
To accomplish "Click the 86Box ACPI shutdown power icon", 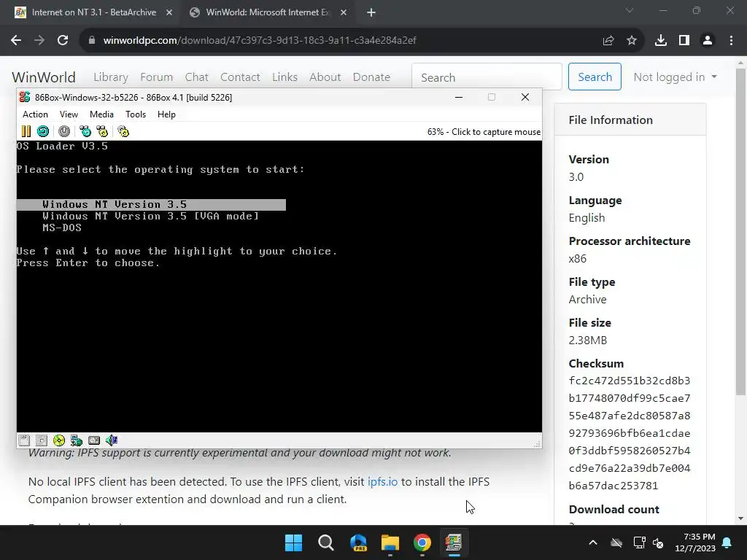I will pos(64,131).
